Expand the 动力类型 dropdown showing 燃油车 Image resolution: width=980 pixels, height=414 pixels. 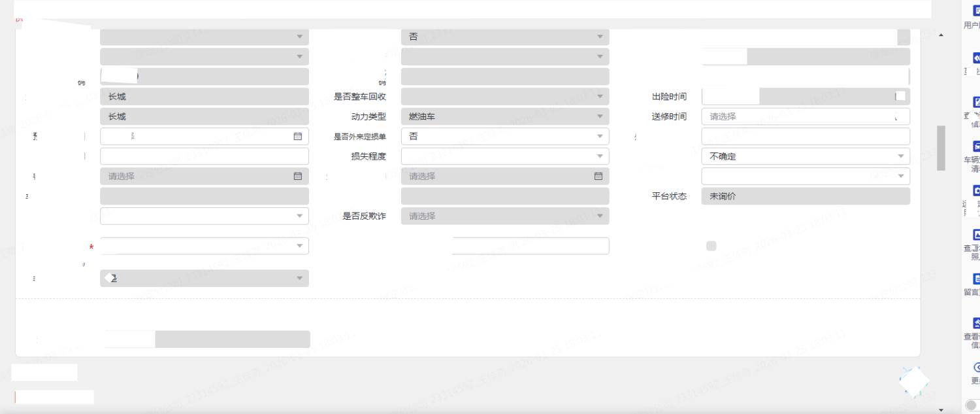click(x=504, y=116)
